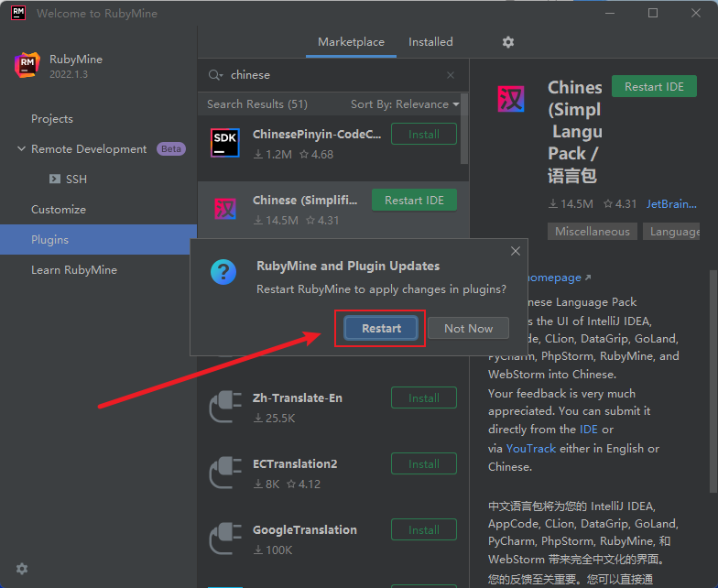Click the plugin description scrollbar
The image size is (718, 588).
713,380
